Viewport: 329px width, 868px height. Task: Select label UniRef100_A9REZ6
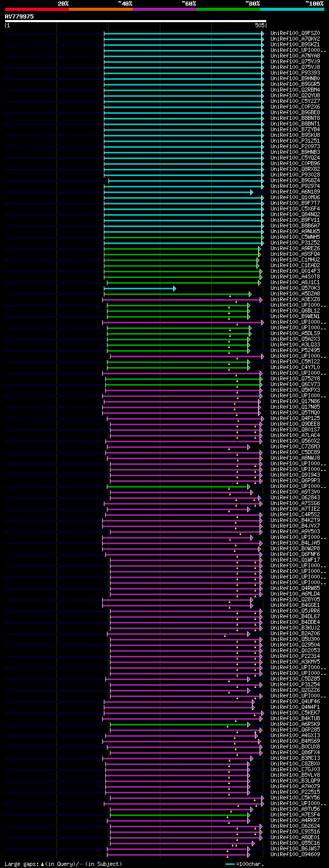tap(295, 248)
